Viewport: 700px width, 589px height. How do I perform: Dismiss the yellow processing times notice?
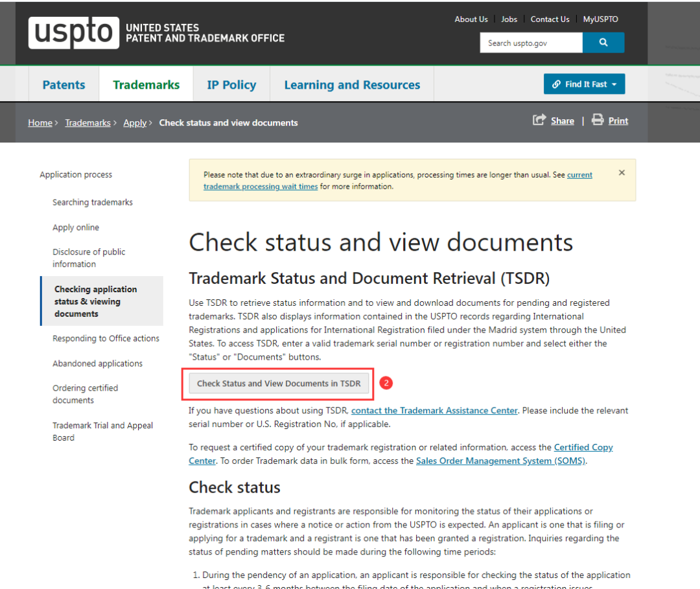click(622, 173)
